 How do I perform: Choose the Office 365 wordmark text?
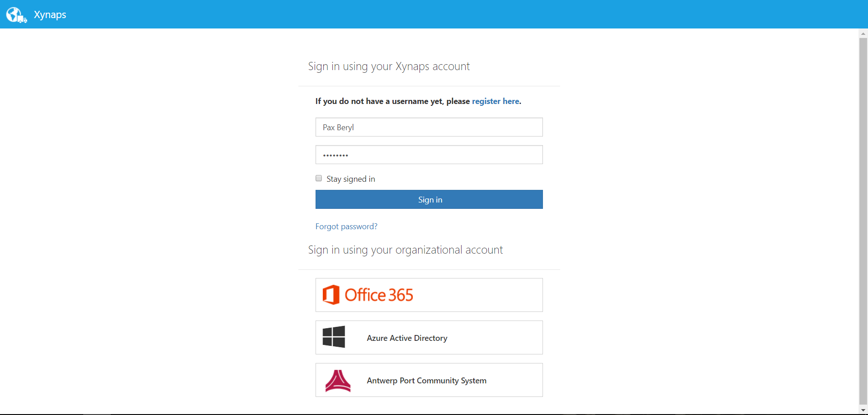[x=379, y=295]
